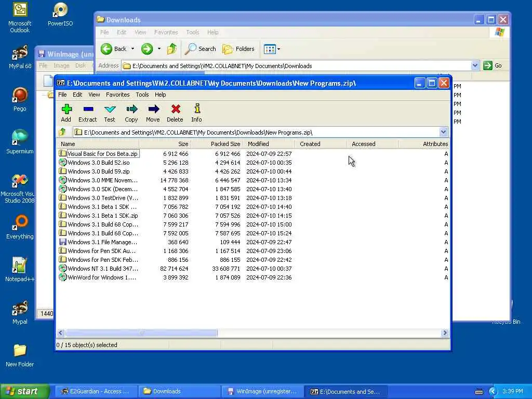Select the Everything desktop shortcut

coord(20,227)
